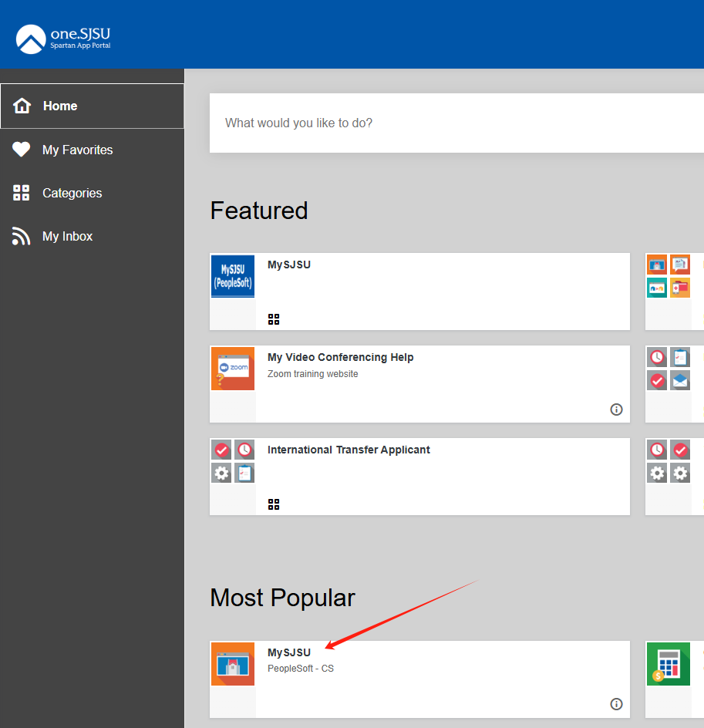Screen dimensions: 704x728
Task: Click the grid icon beside Categories
Action: pyautogui.click(x=22, y=194)
